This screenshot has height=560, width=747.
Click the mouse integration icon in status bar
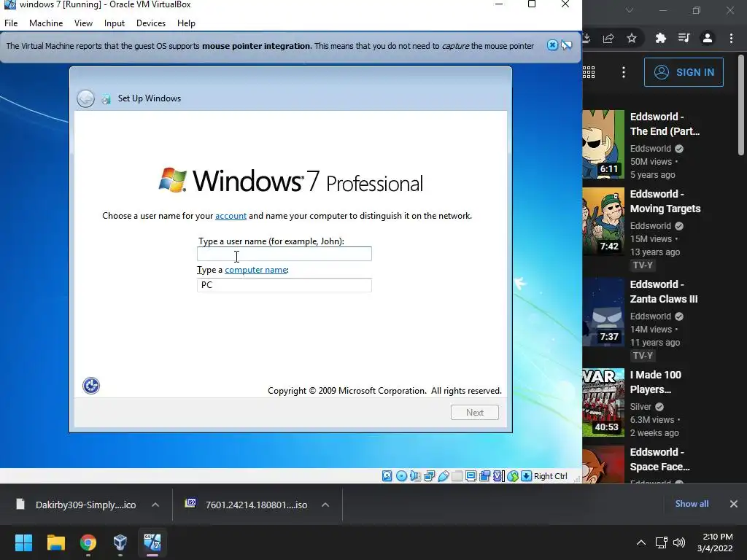click(513, 475)
